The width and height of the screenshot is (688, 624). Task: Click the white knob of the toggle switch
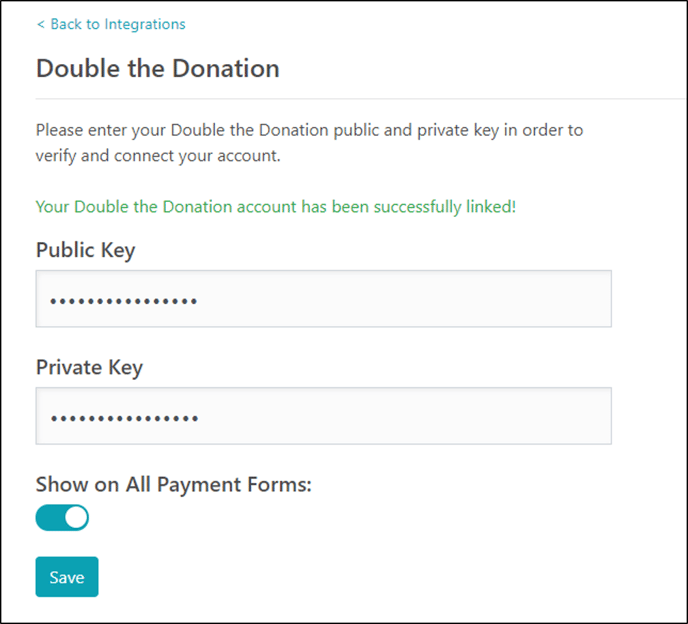(75, 518)
